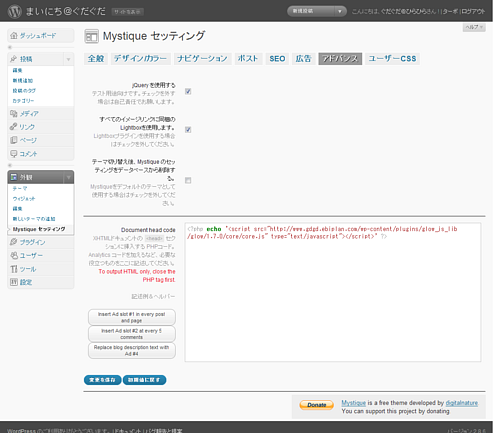Click the 変更を保存 save button
Viewport: 500px width, 433px height.
pyautogui.click(x=102, y=380)
